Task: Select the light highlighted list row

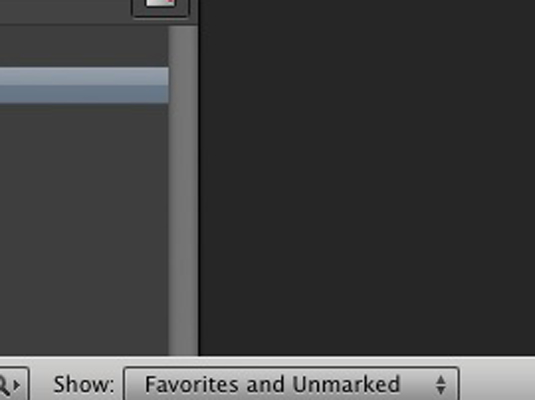Action: pos(84,76)
